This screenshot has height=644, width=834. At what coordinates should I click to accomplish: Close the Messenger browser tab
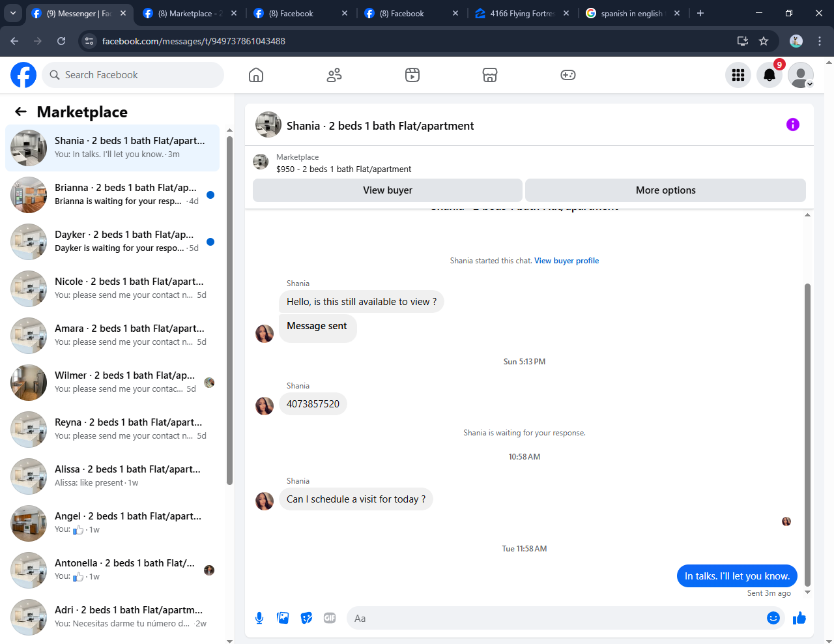(123, 13)
